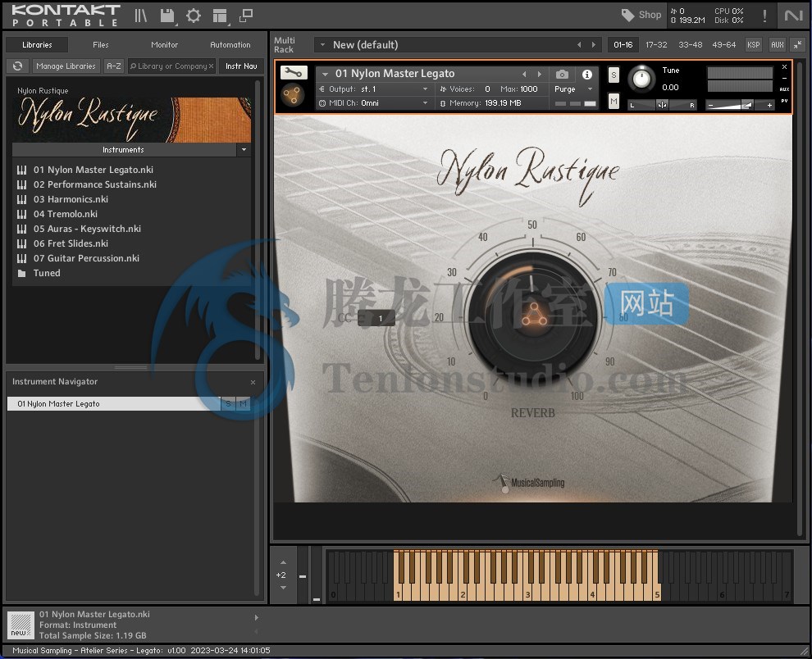Take a snapshot using the camera icon

(562, 74)
